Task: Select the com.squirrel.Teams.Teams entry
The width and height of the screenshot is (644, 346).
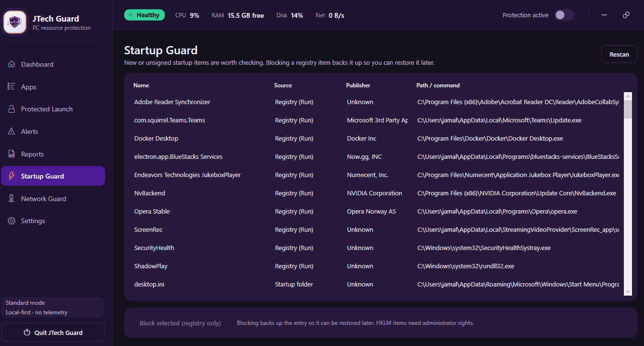Action: [x=376, y=120]
